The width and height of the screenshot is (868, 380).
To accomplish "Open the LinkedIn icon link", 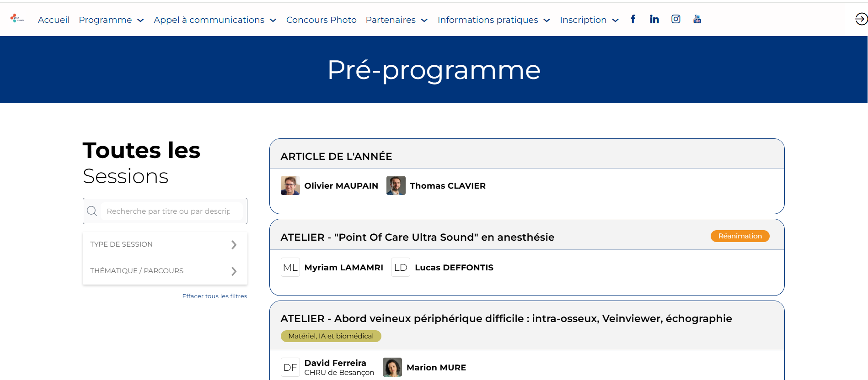I will click(654, 19).
